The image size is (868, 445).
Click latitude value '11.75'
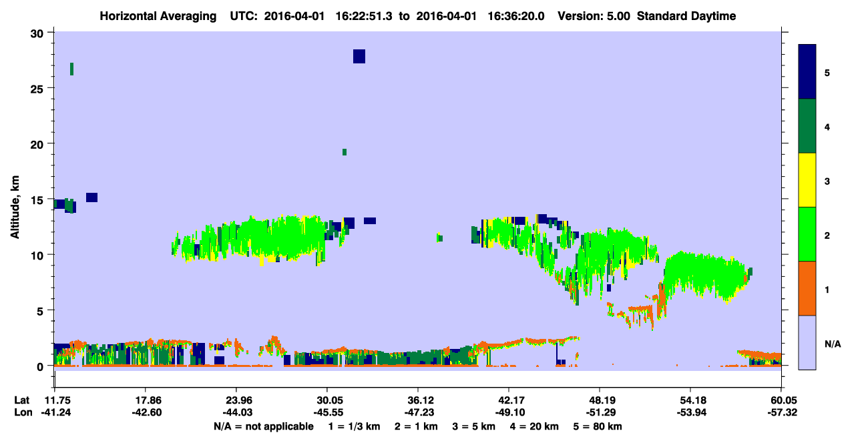point(55,400)
